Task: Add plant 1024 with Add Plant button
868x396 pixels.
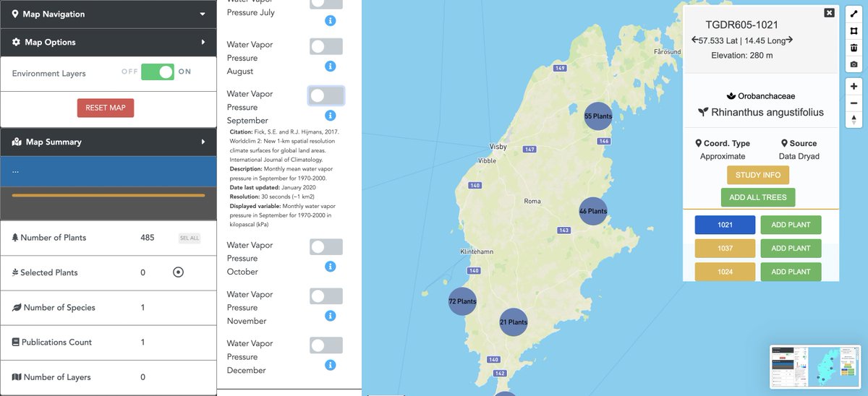Action: click(x=791, y=272)
